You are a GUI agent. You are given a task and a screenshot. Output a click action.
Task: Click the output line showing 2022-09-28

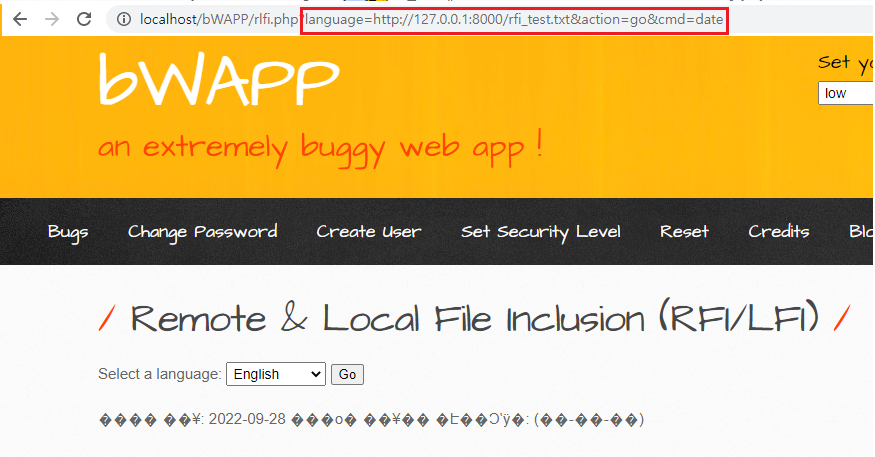[372, 420]
